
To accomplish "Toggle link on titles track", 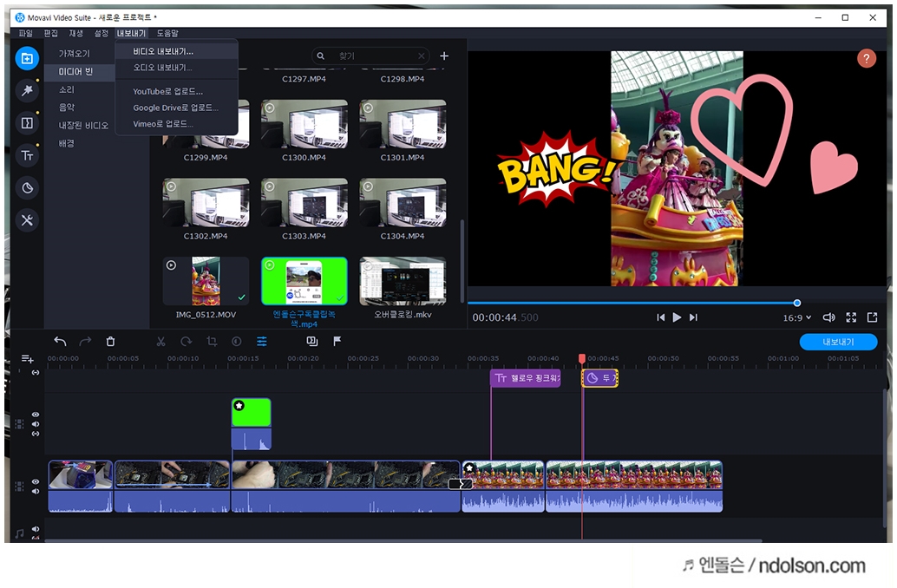I will point(36,372).
